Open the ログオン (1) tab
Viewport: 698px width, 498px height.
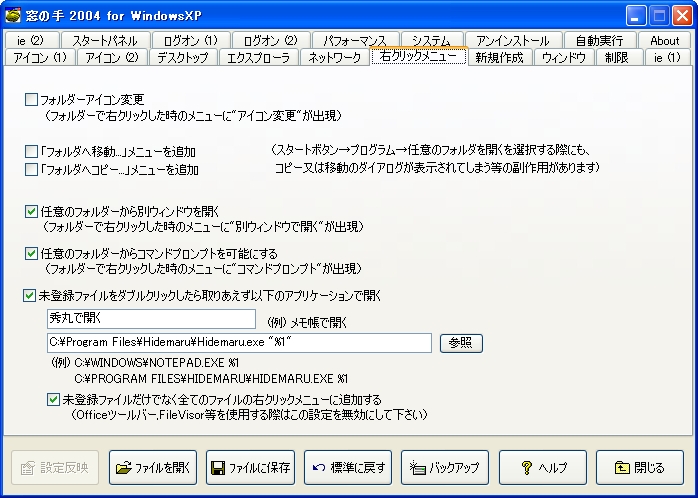pyautogui.click(x=191, y=40)
